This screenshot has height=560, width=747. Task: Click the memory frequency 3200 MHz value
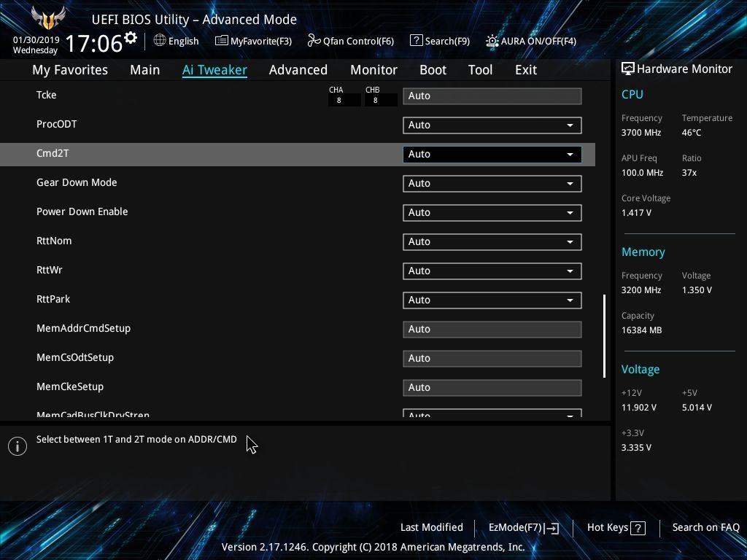click(640, 290)
